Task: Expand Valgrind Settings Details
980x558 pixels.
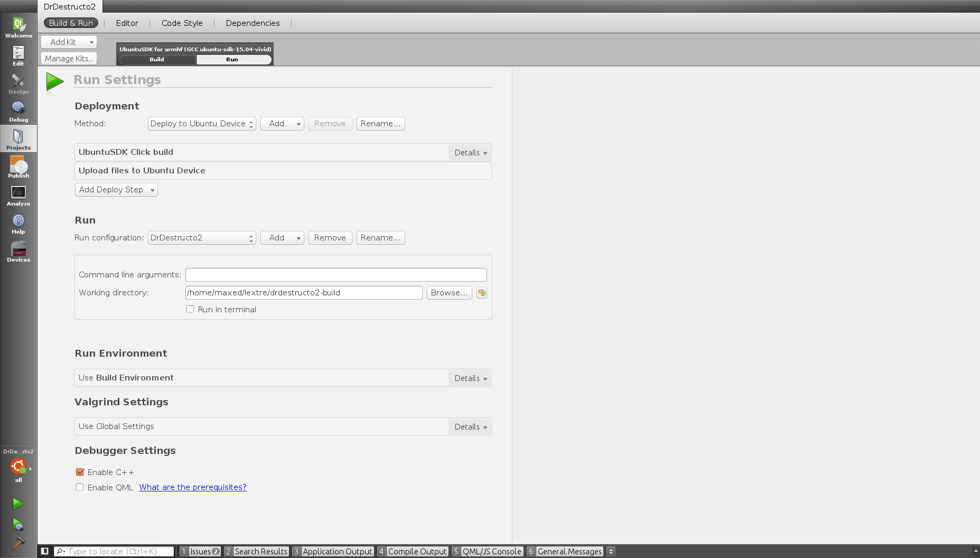Action: point(470,426)
